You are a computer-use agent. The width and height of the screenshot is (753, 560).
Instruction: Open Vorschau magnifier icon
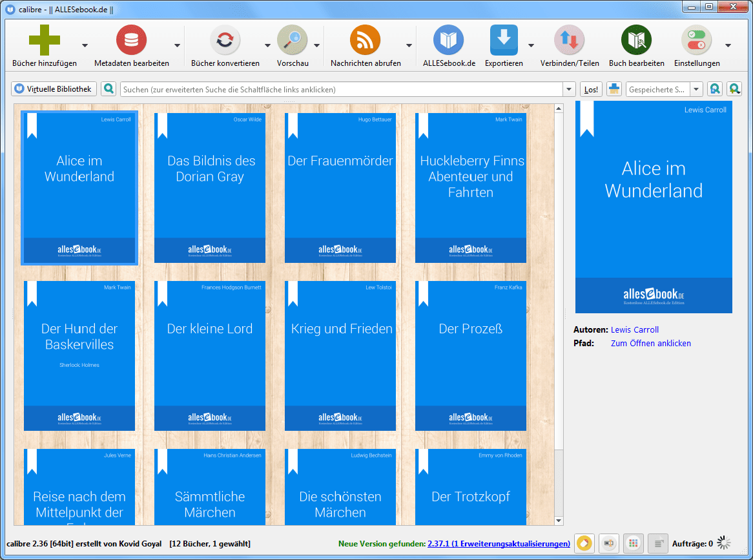coord(292,40)
